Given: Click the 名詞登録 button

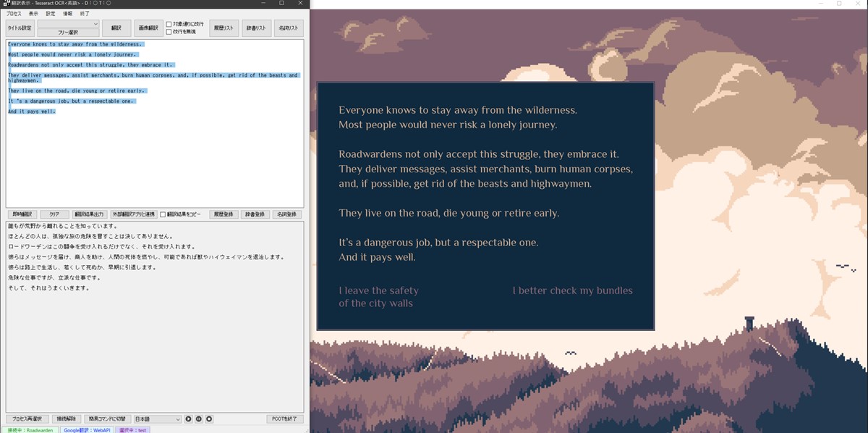Looking at the screenshot, I should [288, 214].
